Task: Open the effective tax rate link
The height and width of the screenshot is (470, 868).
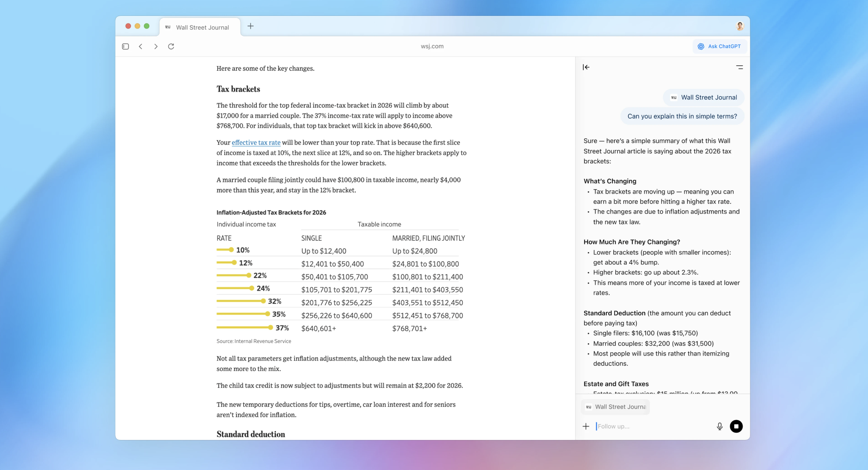Action: 256,142
